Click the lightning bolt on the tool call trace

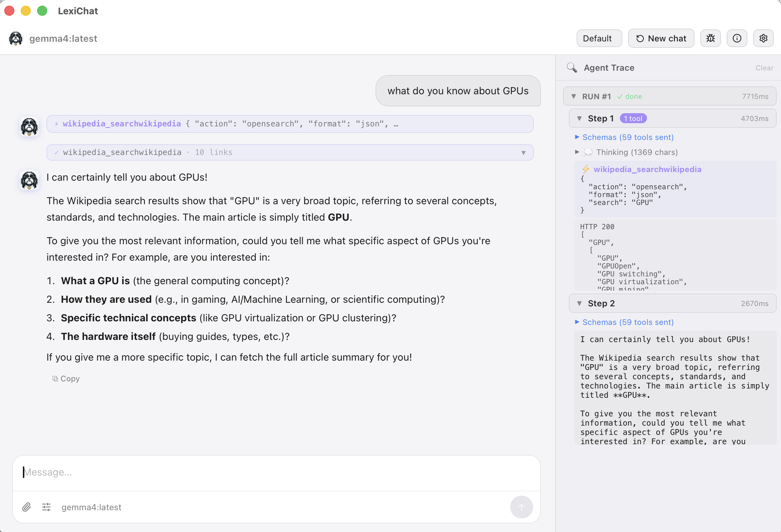(585, 169)
